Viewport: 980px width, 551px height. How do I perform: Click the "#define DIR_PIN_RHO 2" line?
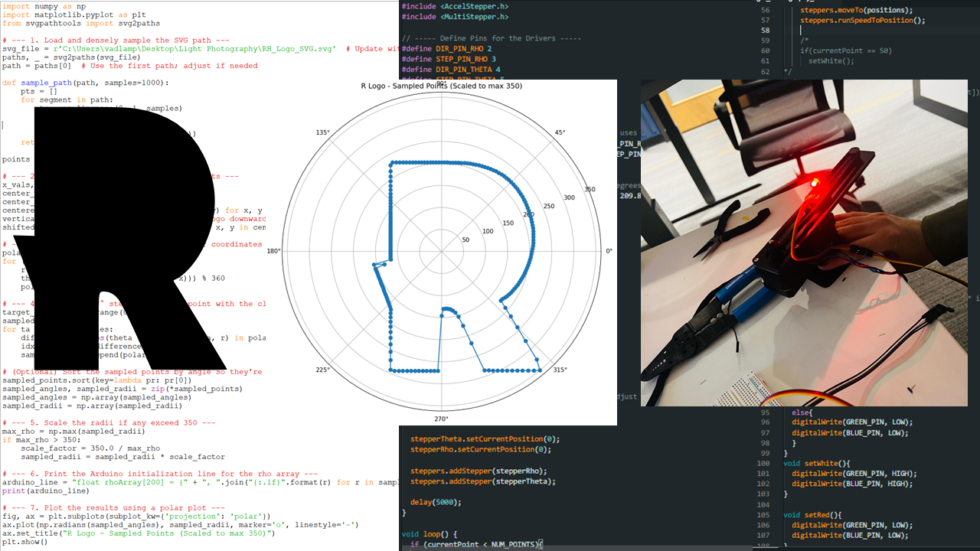(x=446, y=49)
